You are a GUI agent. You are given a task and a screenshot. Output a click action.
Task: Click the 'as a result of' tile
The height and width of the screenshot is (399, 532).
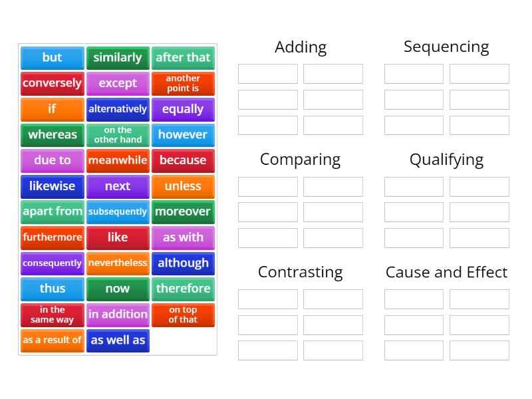click(x=52, y=340)
